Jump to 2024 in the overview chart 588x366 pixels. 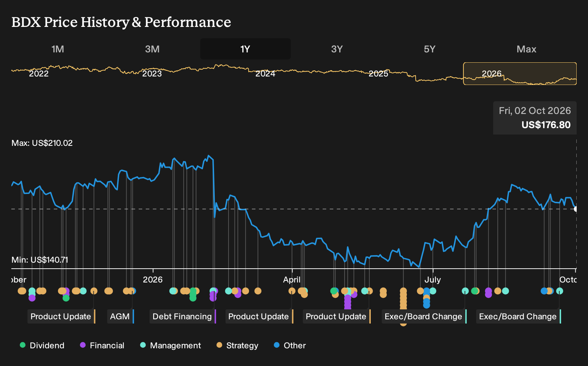265,74
